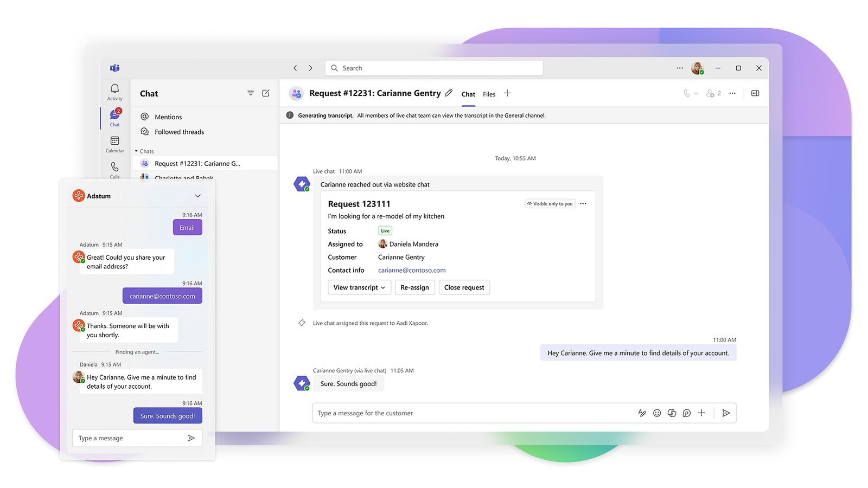Click the Teams logo icon
Screen dimensions: 868x488
point(114,68)
